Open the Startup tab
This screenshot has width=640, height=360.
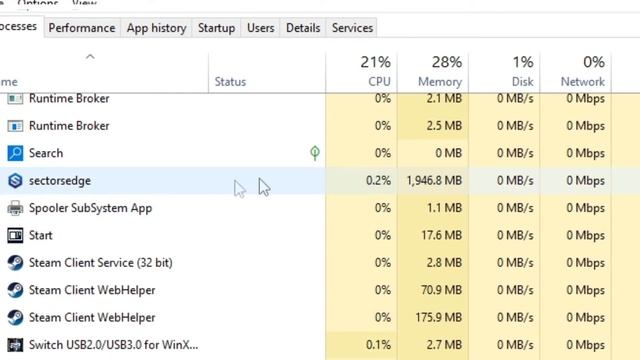pyautogui.click(x=216, y=28)
